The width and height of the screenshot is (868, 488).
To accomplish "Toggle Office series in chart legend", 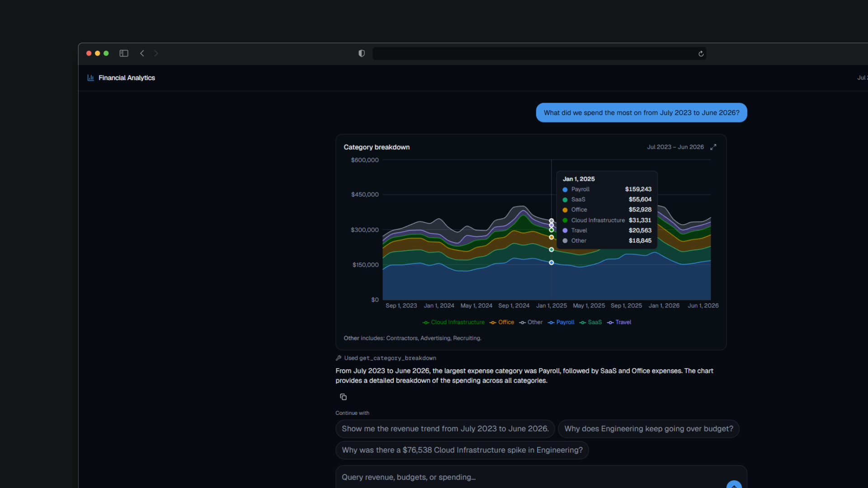I will coord(502,322).
